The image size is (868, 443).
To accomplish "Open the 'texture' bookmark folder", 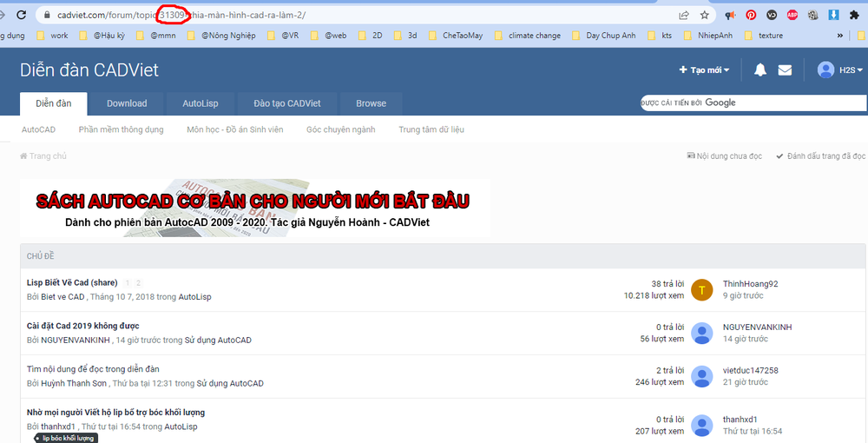I will pos(763,36).
